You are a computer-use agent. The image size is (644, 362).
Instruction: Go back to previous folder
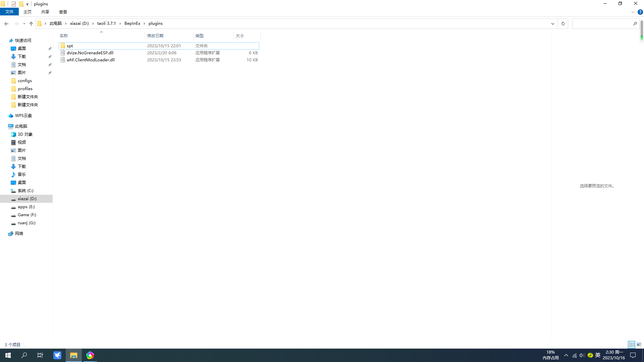(x=6, y=23)
